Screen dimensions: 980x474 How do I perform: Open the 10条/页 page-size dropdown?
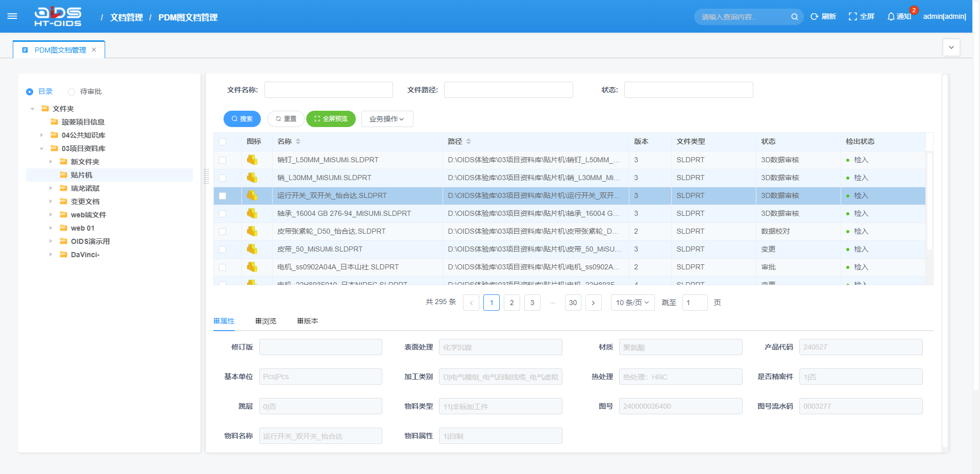632,302
